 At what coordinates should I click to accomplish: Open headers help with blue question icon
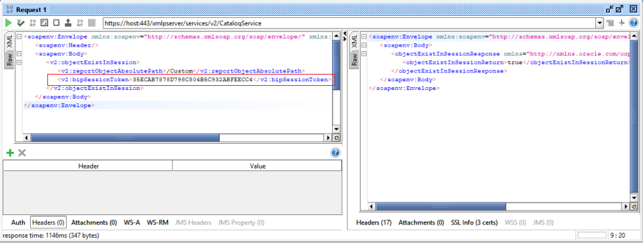pos(335,153)
